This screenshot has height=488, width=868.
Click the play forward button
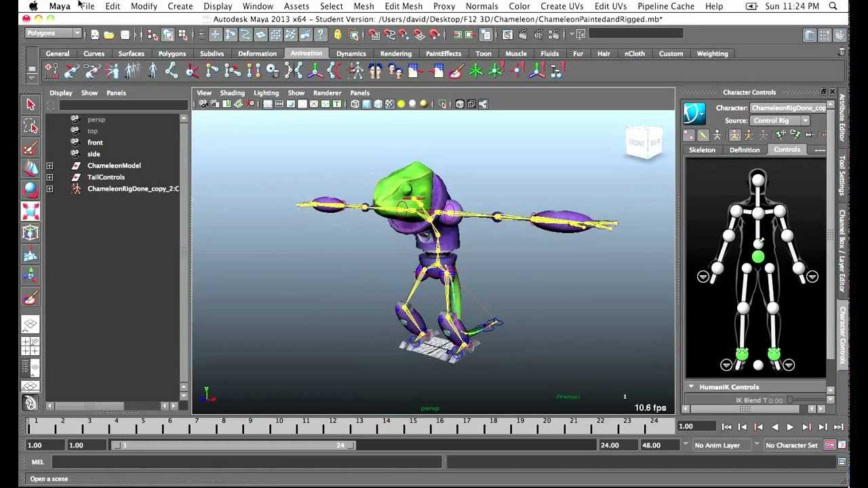coord(790,427)
